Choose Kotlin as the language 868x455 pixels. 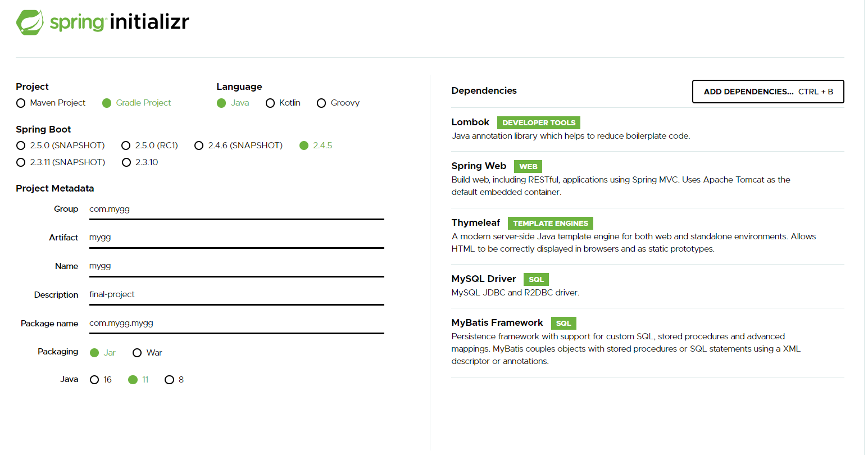(x=283, y=103)
